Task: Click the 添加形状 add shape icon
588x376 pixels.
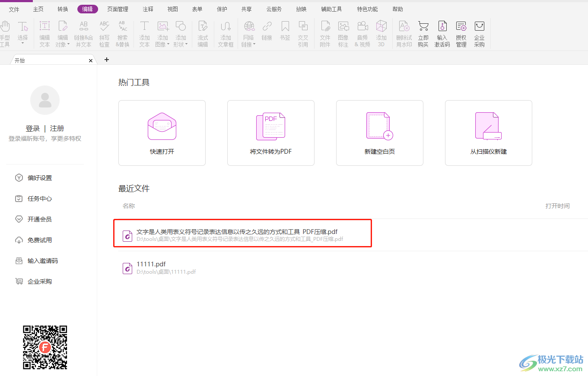Action: (181, 27)
